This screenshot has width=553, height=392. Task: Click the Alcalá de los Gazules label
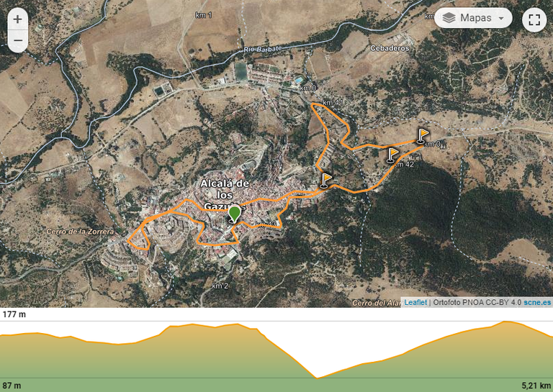225,195
